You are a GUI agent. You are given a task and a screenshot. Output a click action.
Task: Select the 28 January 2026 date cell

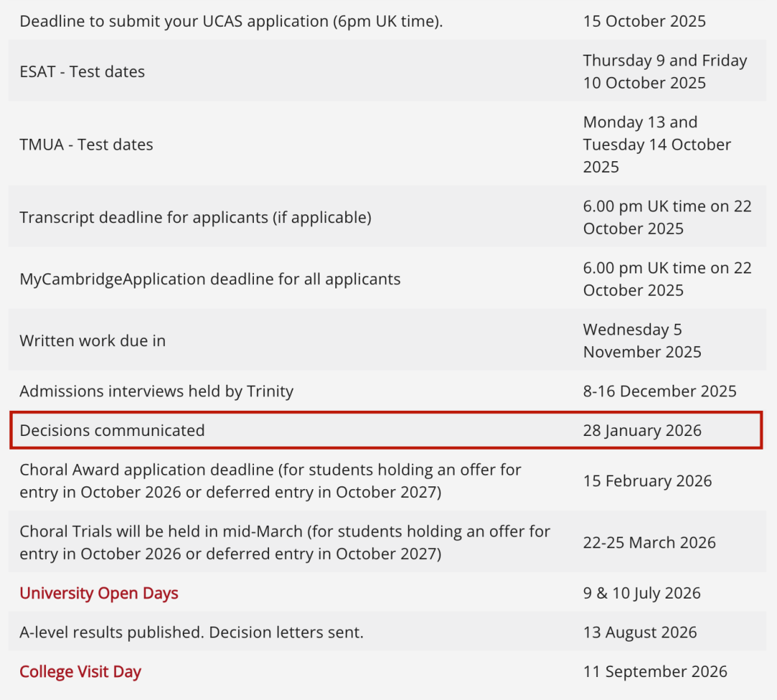(642, 430)
